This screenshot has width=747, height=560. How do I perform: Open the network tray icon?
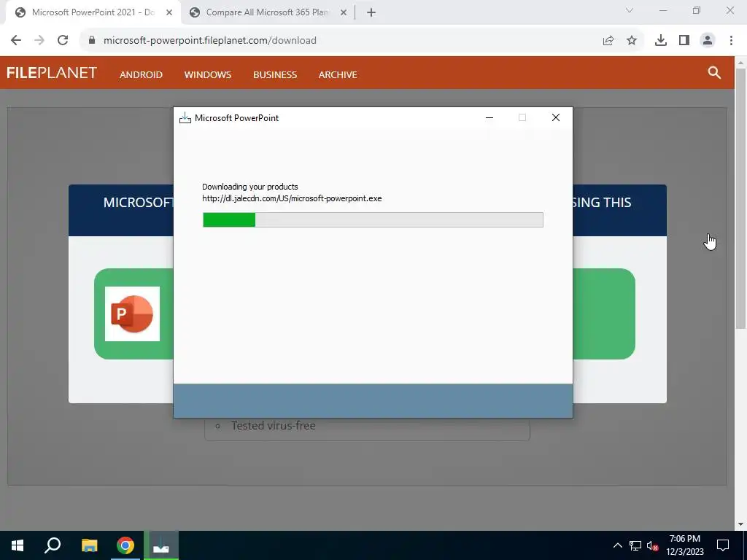coord(635,545)
